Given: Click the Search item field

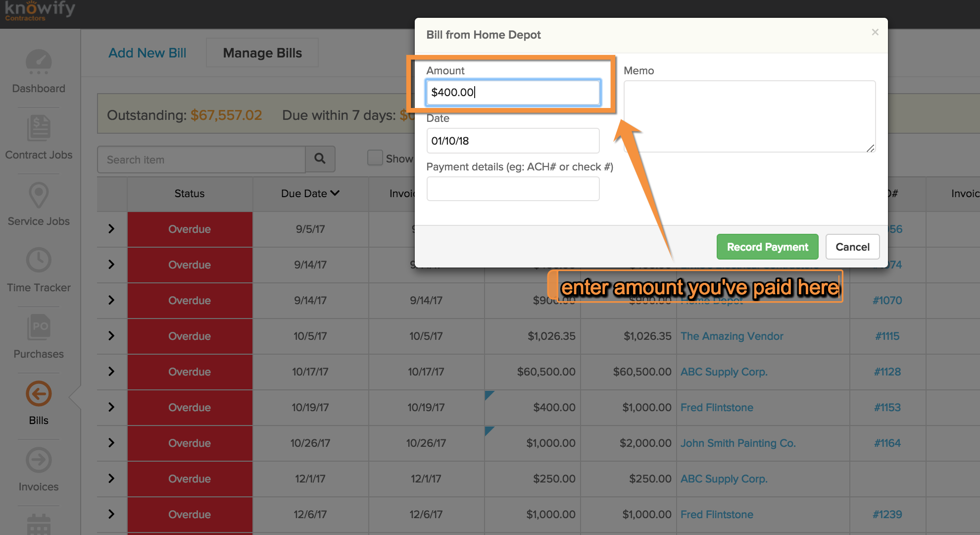Looking at the screenshot, I should [x=201, y=160].
